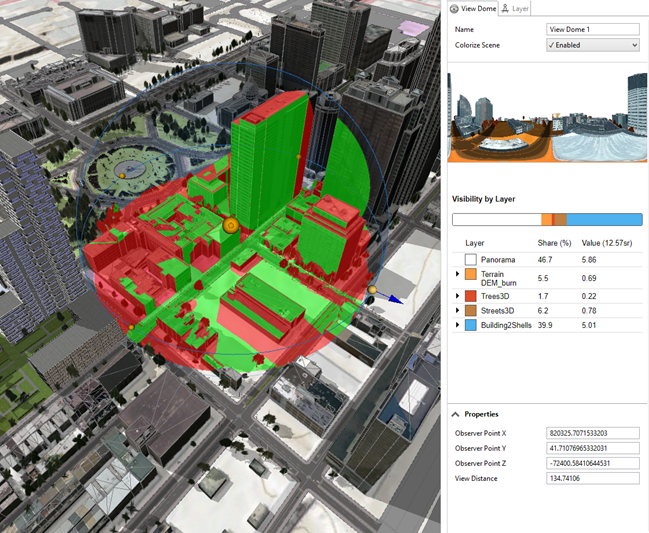Expand the Building2Shells layer row

pyautogui.click(x=458, y=325)
